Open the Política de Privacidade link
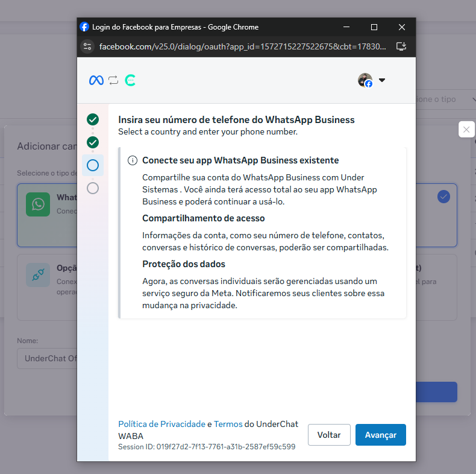The width and height of the screenshot is (476, 474). (162, 424)
